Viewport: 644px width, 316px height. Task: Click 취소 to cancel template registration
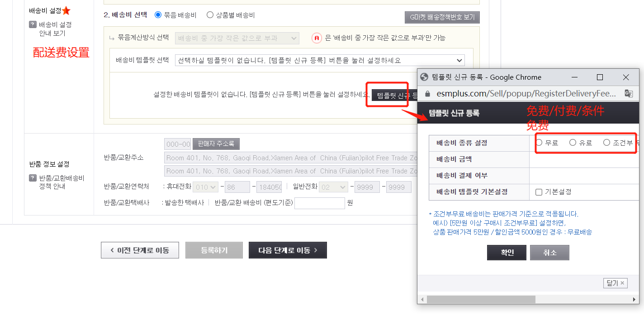coord(549,253)
